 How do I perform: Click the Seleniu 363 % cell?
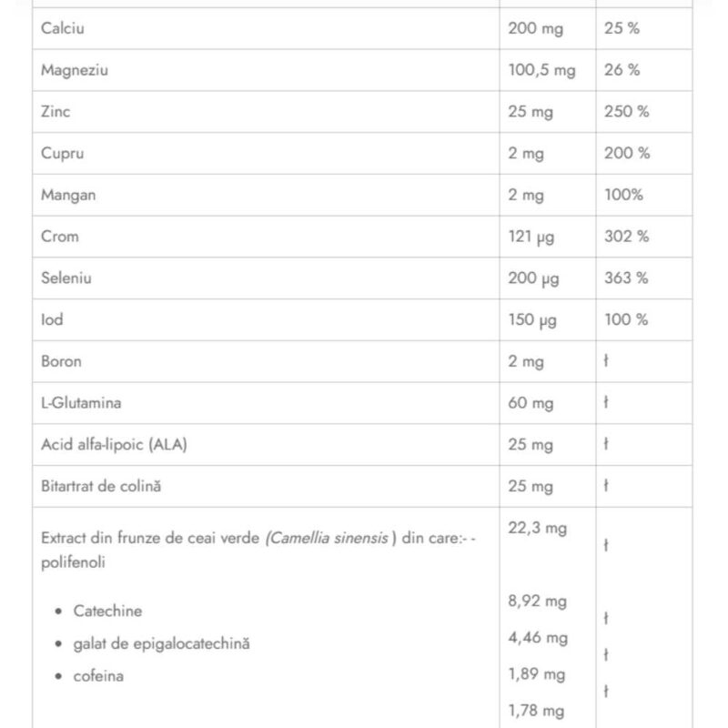(626, 278)
